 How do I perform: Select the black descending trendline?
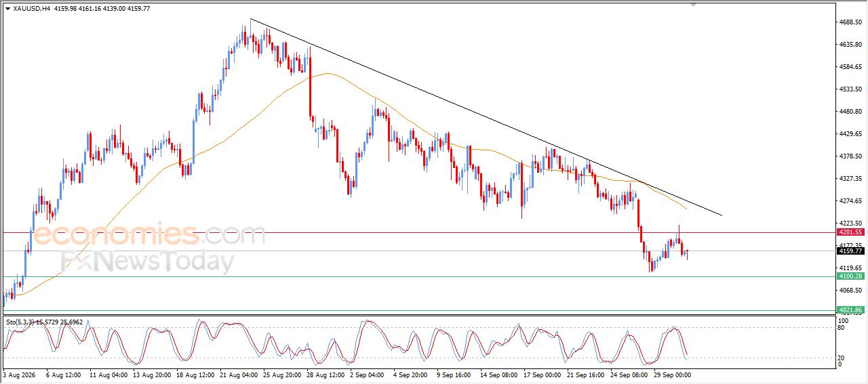(486, 117)
